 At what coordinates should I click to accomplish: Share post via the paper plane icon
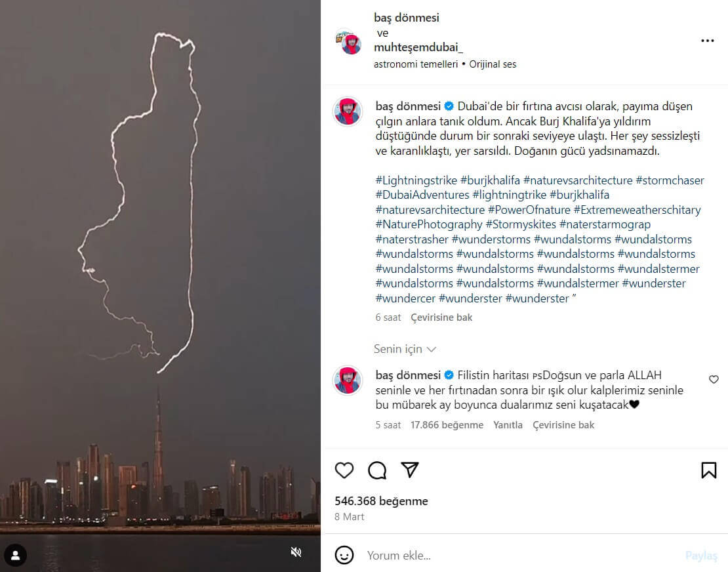pyautogui.click(x=409, y=470)
